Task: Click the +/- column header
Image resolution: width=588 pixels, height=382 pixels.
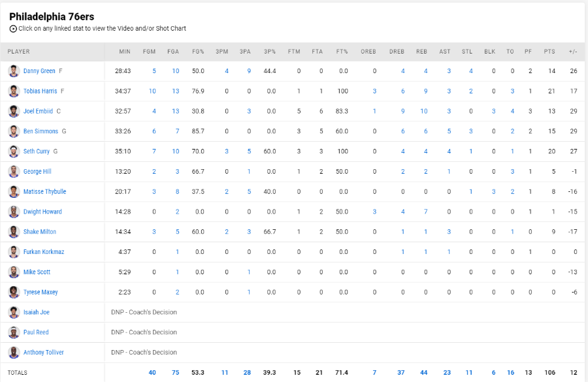Action: coord(573,52)
